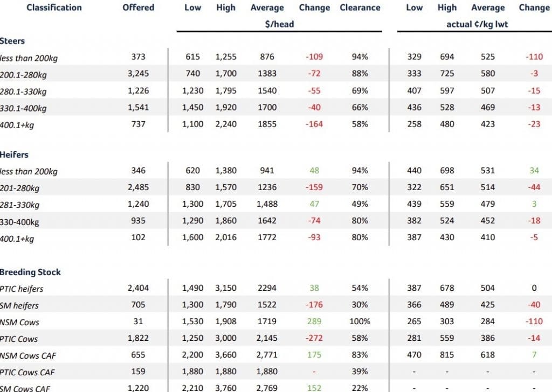552x392 pixels.
Task: Select the '280.1-330kg' steers row label
Action: (23, 92)
